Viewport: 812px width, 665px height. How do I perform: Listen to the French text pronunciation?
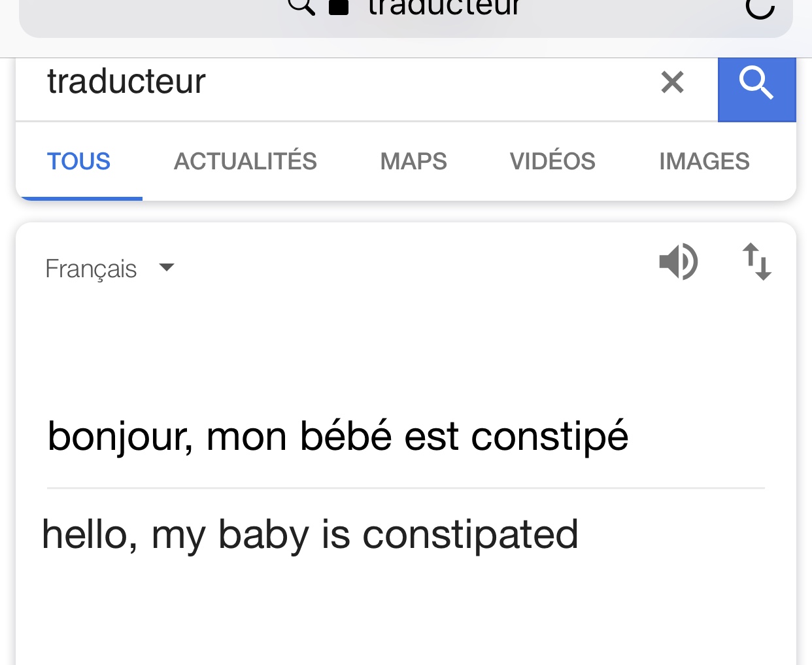tap(678, 262)
